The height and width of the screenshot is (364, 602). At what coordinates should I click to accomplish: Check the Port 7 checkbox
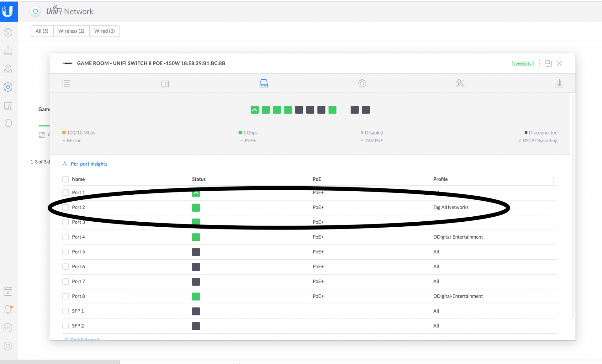coord(66,281)
